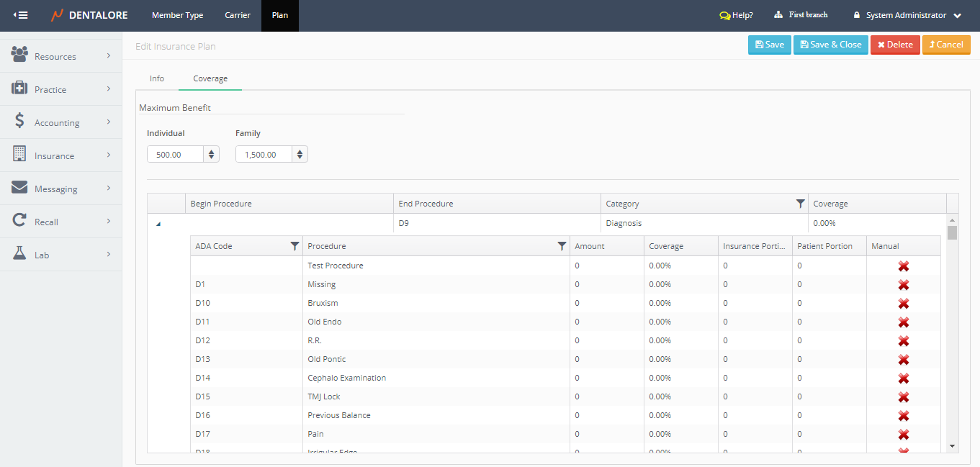Collapse the sidebar with the hamburger icon
Image resolution: width=980 pixels, height=467 pixels.
pos(21,15)
